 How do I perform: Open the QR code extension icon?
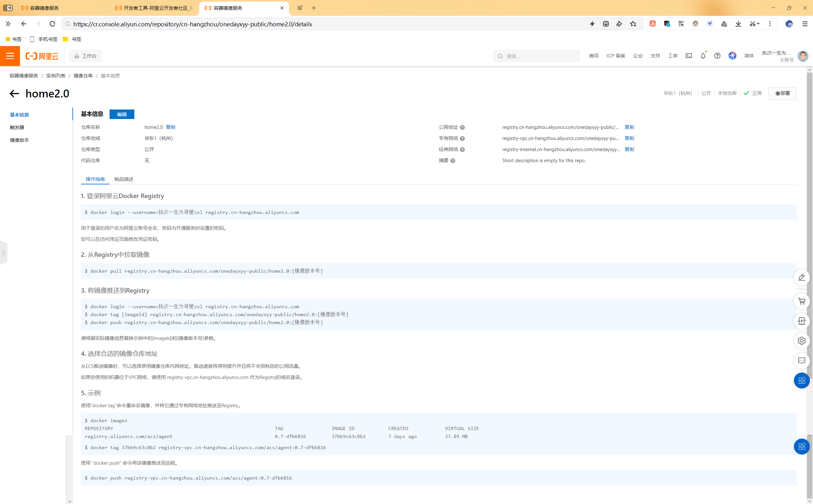[681, 24]
